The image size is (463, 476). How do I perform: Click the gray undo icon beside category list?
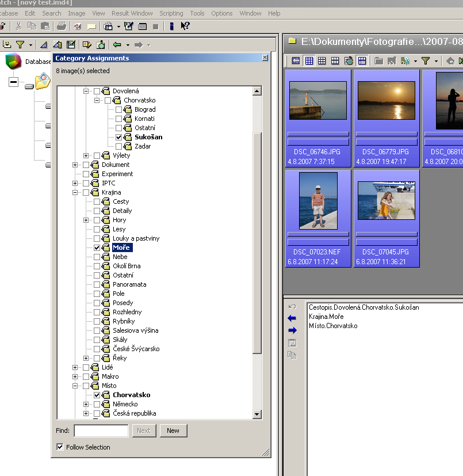292,307
